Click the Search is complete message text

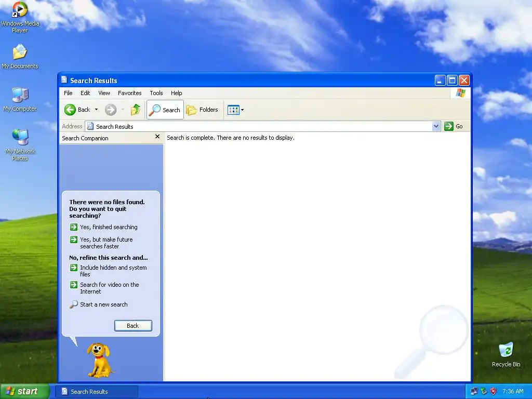(231, 138)
